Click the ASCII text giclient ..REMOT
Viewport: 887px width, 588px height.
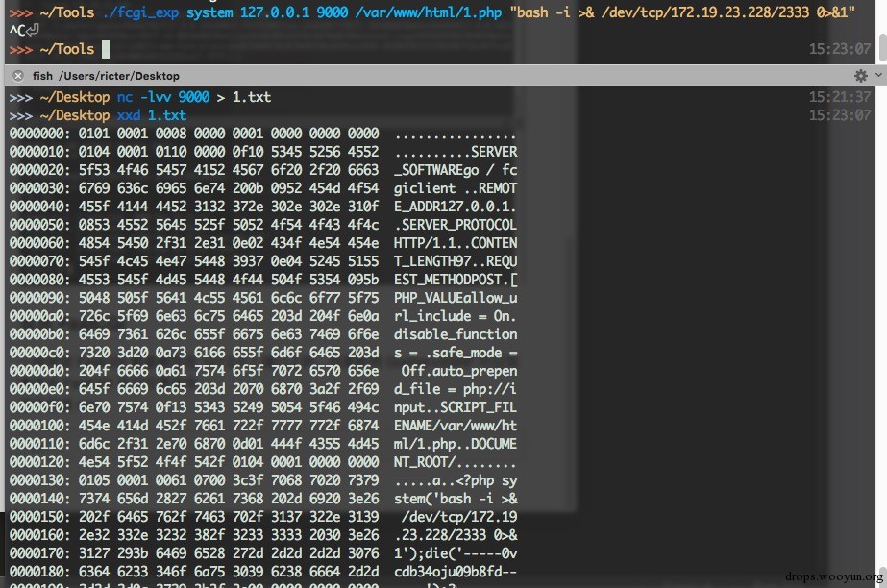456,188
